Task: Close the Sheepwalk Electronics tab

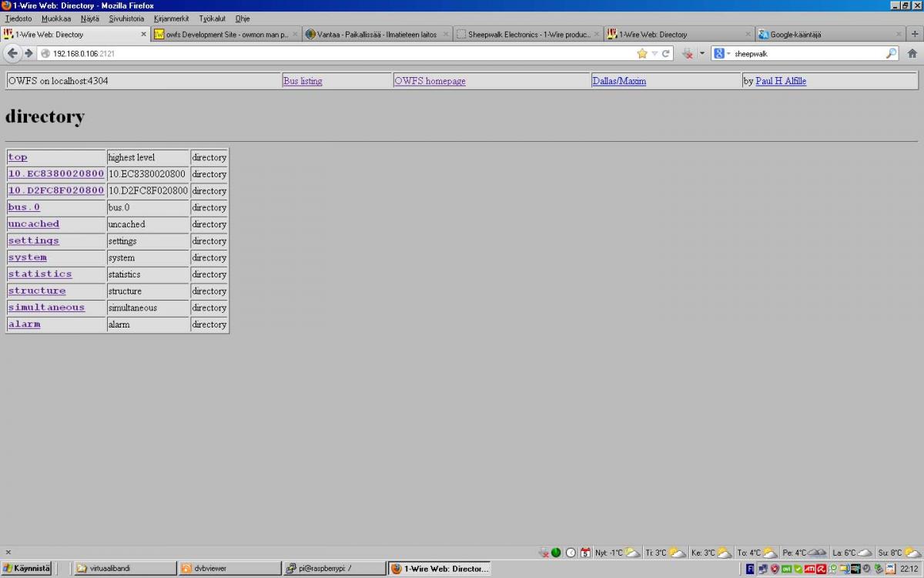Action: tap(597, 34)
